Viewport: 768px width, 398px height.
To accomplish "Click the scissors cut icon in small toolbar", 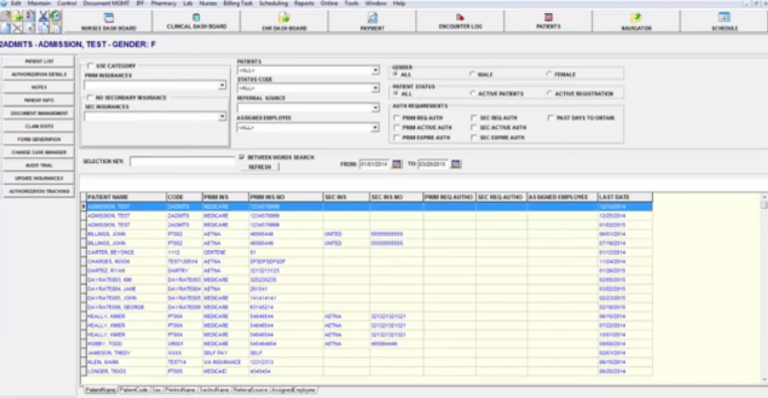I will 43,16.
